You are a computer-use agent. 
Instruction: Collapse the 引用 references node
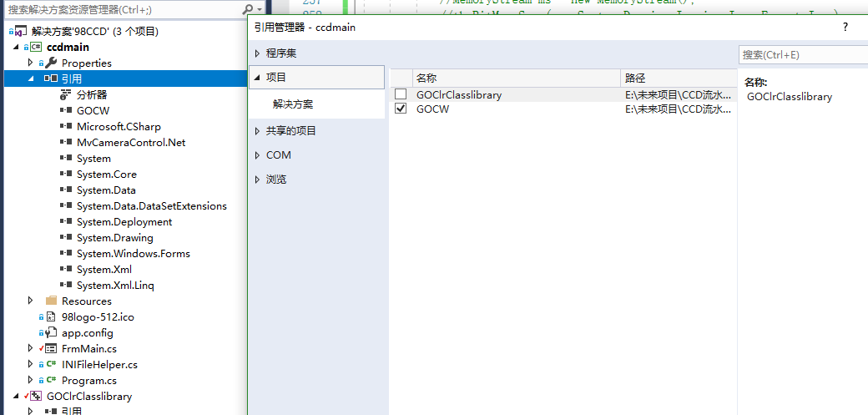[x=30, y=79]
